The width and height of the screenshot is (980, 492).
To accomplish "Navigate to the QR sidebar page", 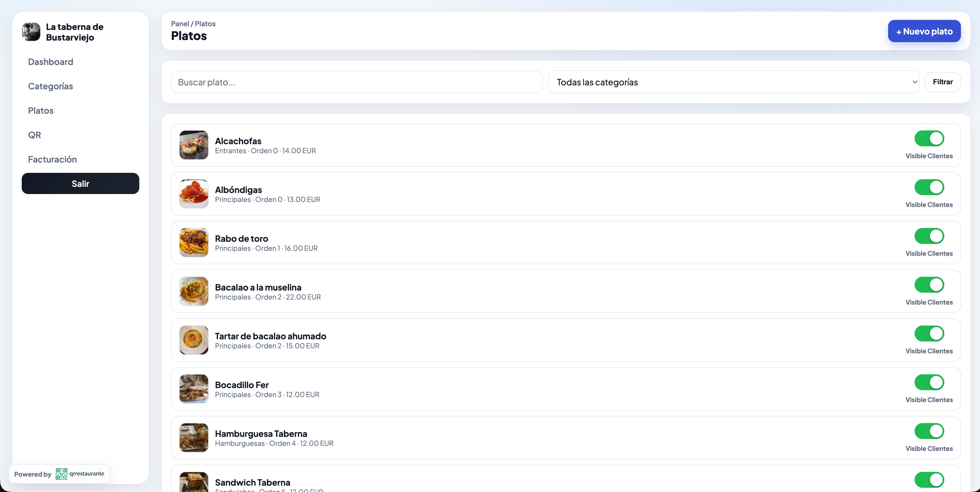I will pyautogui.click(x=35, y=135).
